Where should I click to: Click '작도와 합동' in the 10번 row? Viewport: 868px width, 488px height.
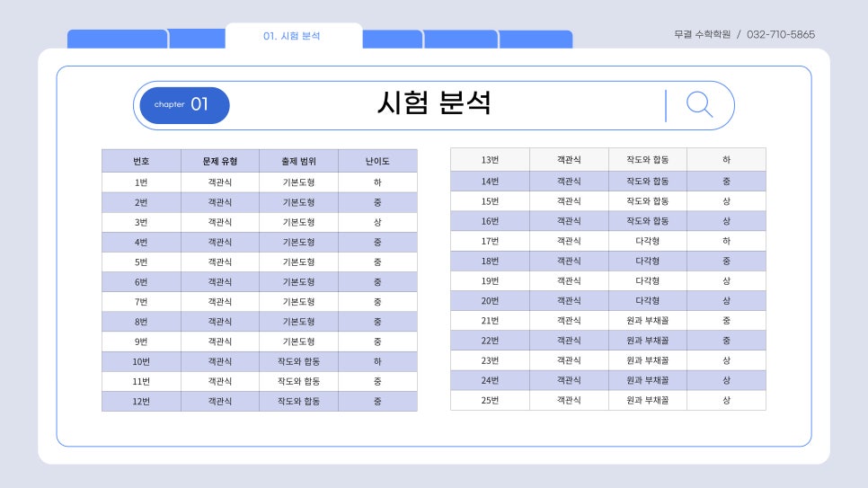pos(298,361)
